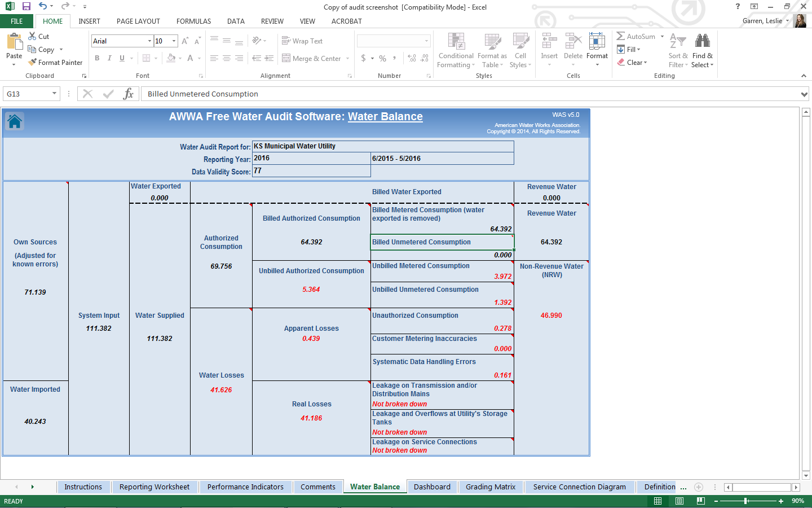This screenshot has height=508, width=812.
Task: Decrease indent of cell
Action: click(x=257, y=58)
